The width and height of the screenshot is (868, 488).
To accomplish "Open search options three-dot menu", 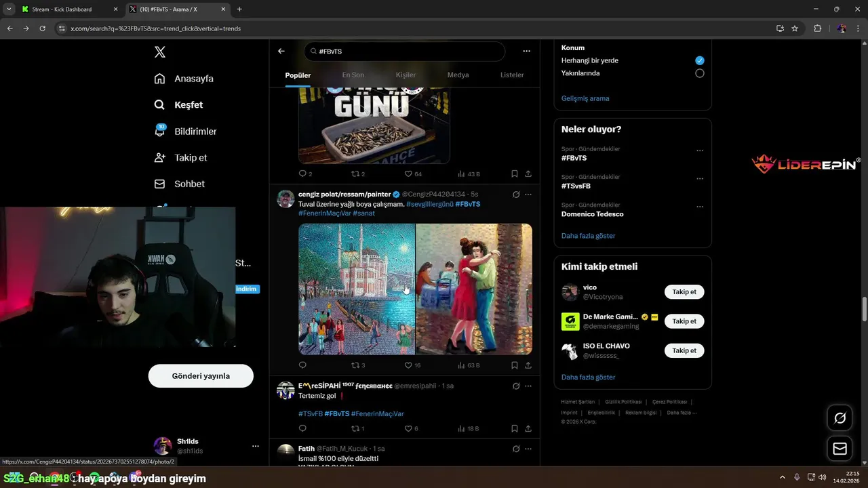I will [x=526, y=51].
